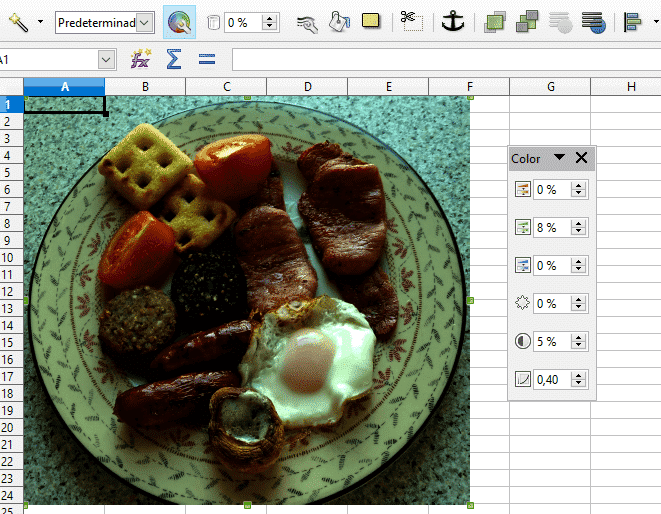Click the Name Box field
The width and height of the screenshot is (661, 514).
[x=48, y=60]
